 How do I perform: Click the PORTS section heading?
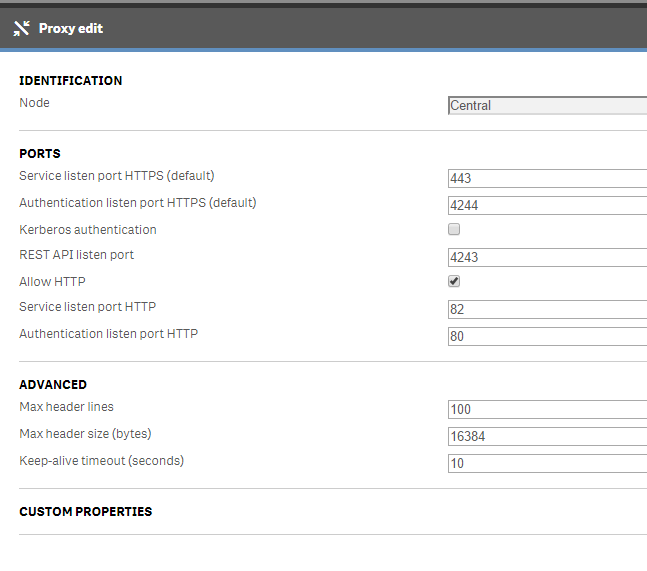40,154
